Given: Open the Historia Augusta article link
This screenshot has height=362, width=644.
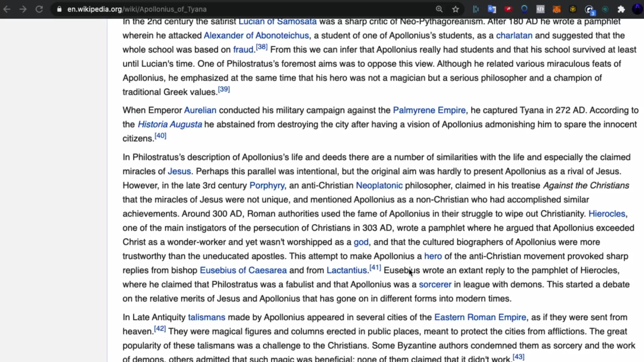Looking at the screenshot, I should click(170, 124).
